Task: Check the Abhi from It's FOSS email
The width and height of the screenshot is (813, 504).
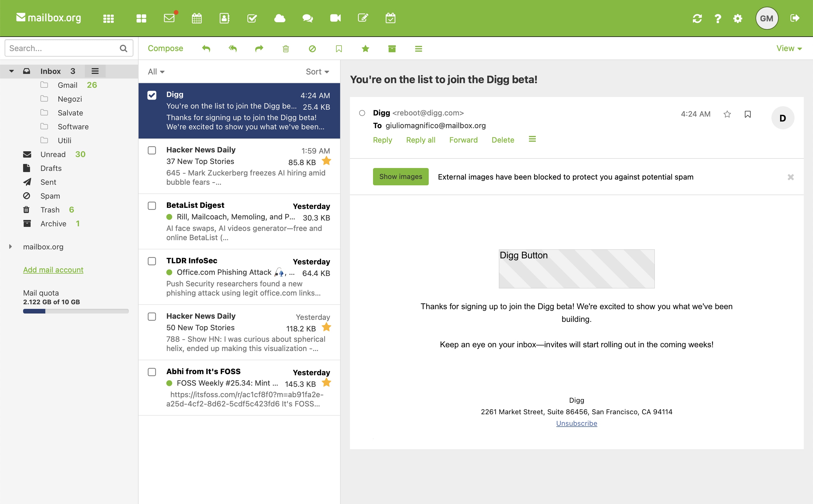Action: (x=152, y=372)
